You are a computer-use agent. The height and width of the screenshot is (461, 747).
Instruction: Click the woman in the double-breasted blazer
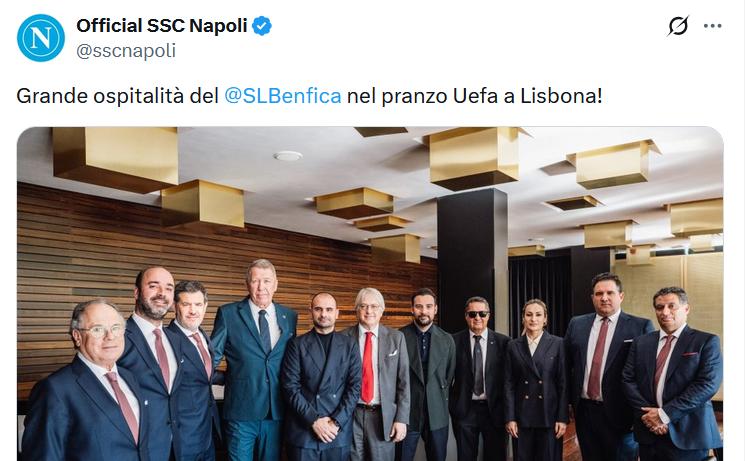[535, 380]
